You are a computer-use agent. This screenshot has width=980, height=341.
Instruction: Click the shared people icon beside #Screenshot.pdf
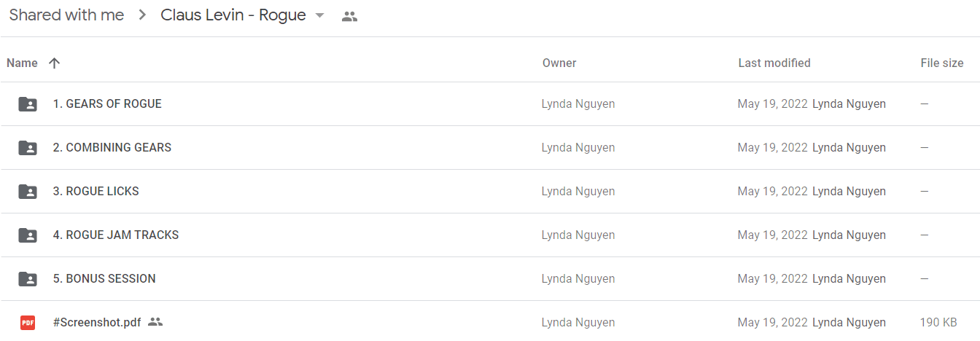point(155,321)
